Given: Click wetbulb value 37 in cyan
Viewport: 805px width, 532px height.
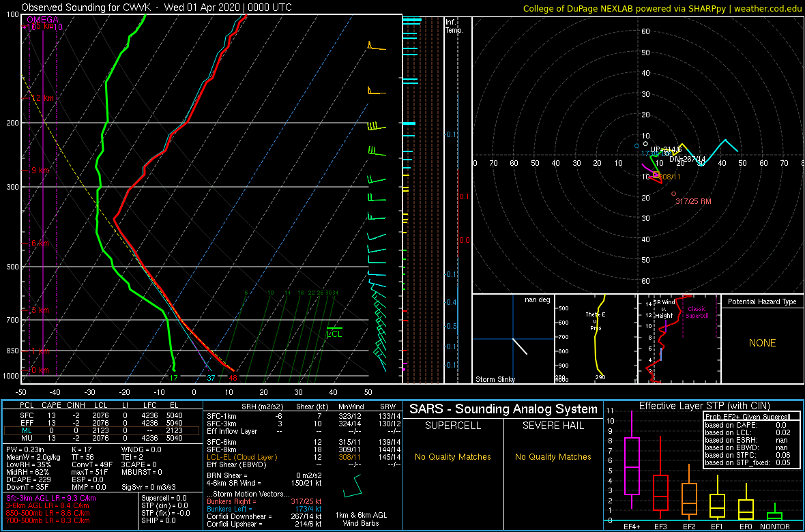Looking at the screenshot, I should tap(211, 378).
